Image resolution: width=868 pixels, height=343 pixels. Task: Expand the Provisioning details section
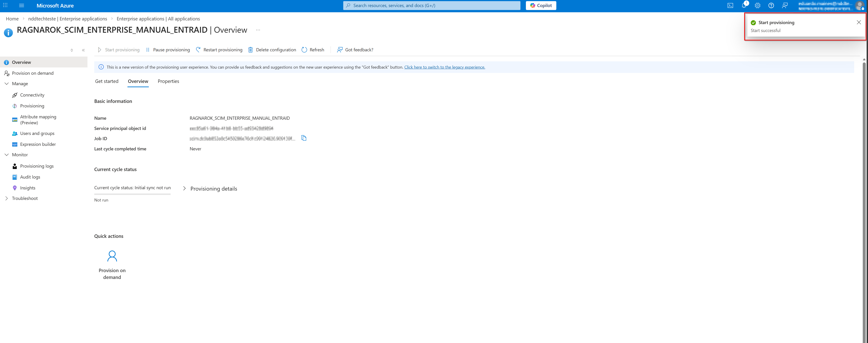pos(184,189)
